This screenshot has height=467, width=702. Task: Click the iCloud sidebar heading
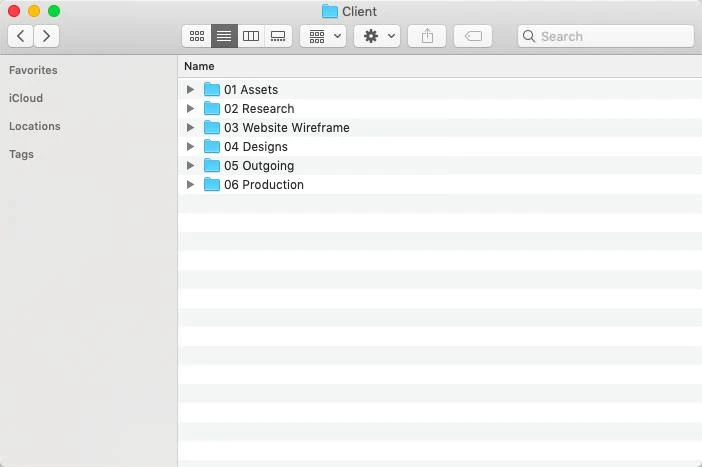26,98
